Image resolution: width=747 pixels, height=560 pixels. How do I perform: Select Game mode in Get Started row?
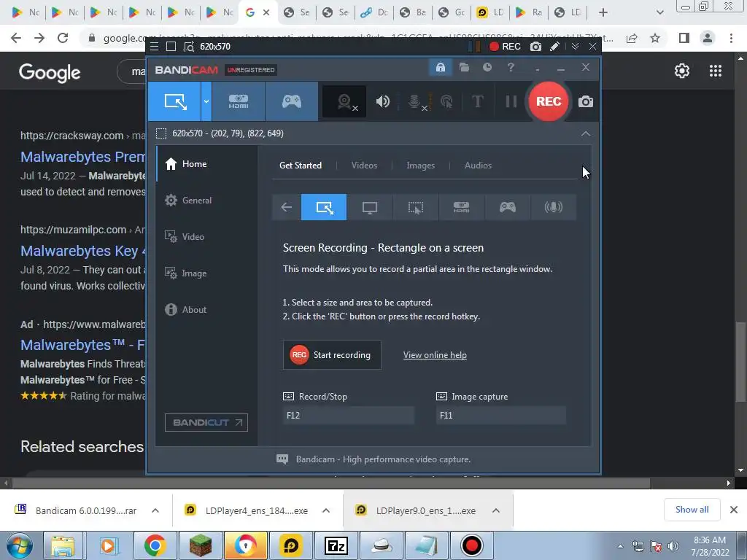click(508, 207)
